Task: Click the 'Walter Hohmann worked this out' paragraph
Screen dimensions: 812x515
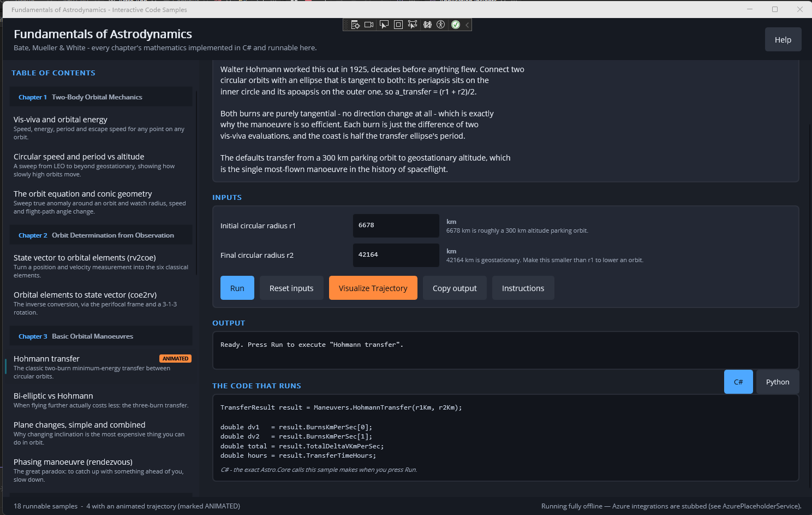Action: click(x=372, y=80)
